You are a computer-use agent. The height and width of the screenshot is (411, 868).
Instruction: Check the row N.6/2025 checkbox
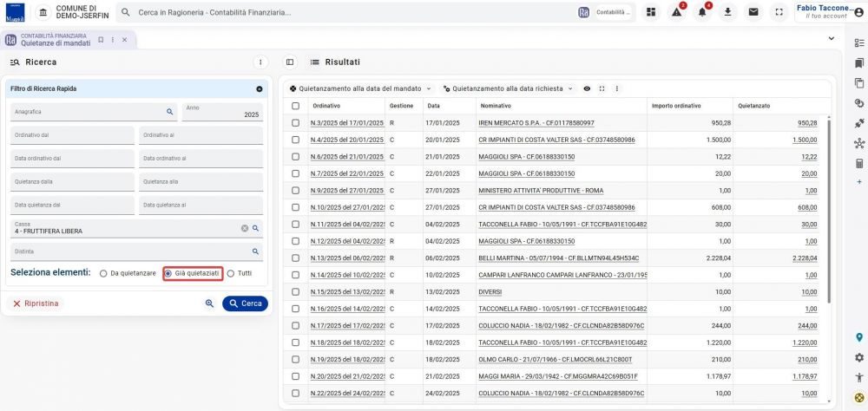[x=296, y=157]
